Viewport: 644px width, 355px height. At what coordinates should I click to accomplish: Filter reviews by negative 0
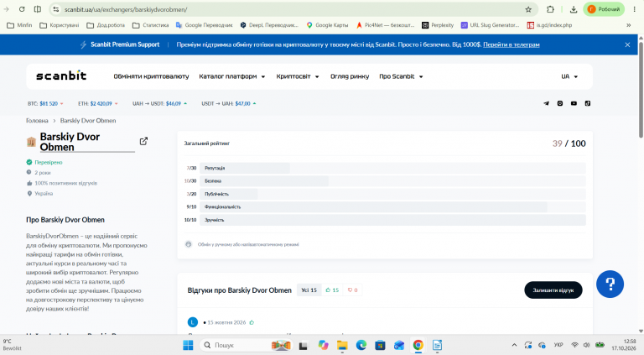[352, 290]
